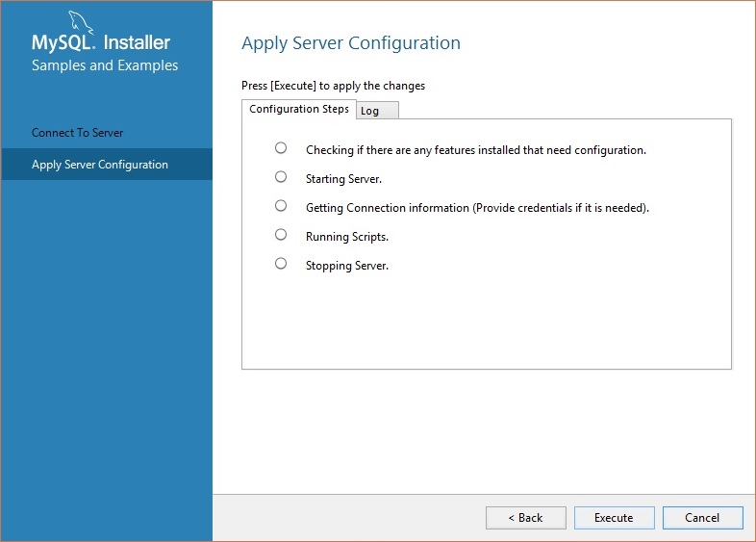This screenshot has height=542, width=756.
Task: Open the Connect To Server step
Action: pyautogui.click(x=77, y=133)
